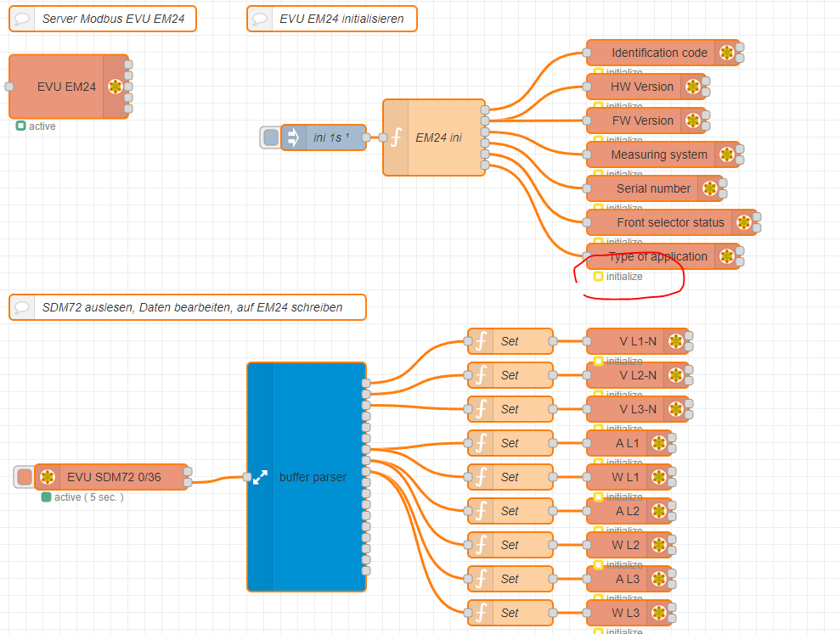Click the Modbus icon on W L3 node
The image size is (840, 634).
tap(658, 613)
